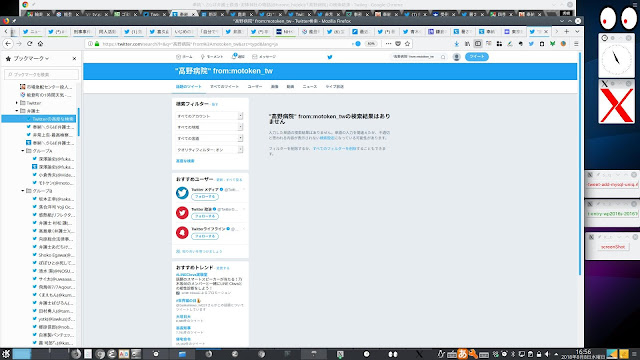Toggle sidebar view toolbar icon

click(x=478, y=44)
